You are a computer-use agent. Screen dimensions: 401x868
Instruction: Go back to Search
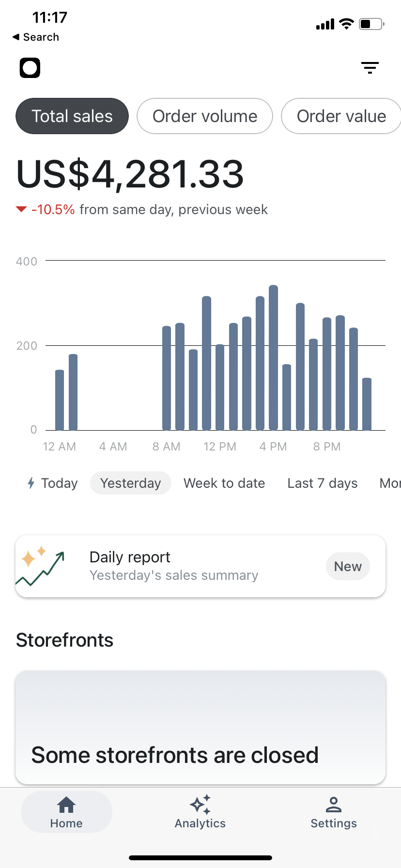coord(36,37)
